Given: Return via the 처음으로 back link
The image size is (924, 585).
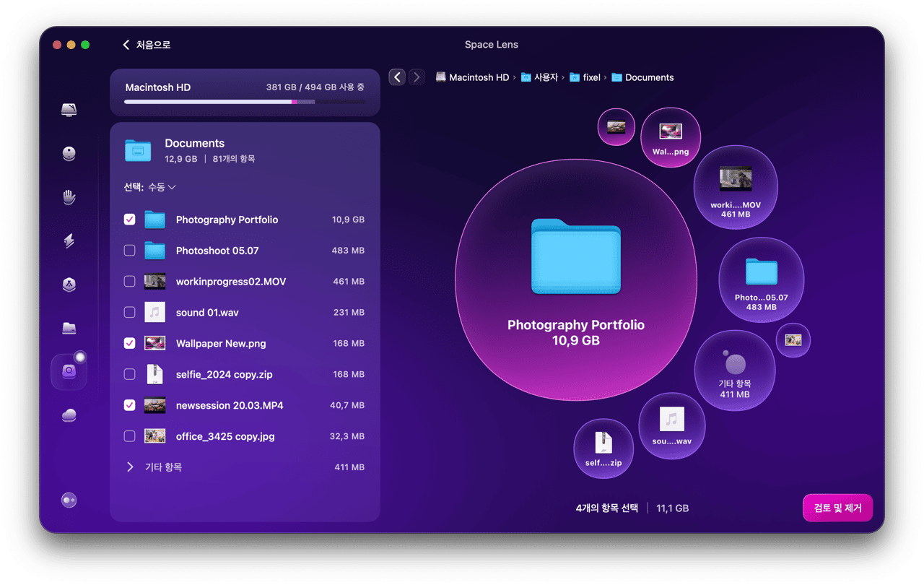Looking at the screenshot, I should pos(147,45).
